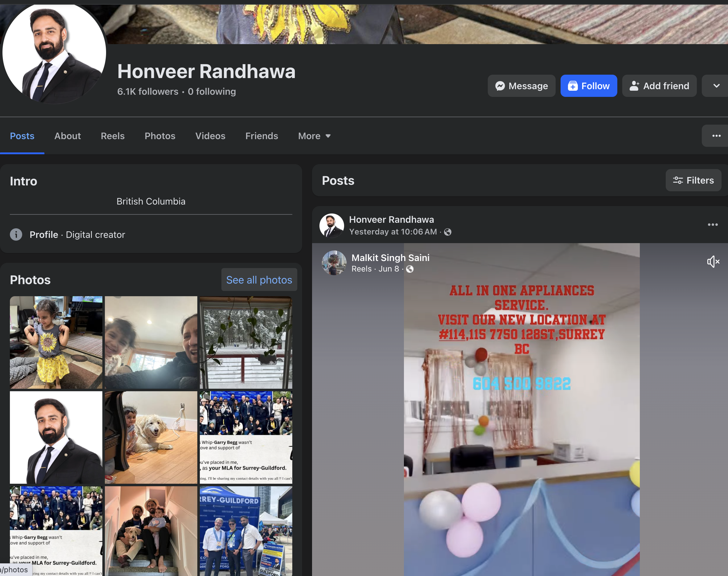The width and height of the screenshot is (728, 576).
Task: Click the Add friend person icon
Action: click(634, 86)
